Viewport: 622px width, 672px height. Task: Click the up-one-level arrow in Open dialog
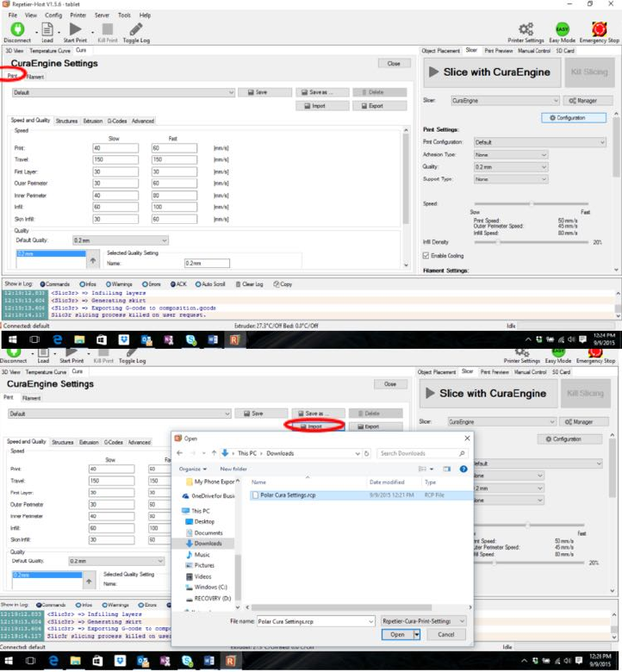[214, 453]
